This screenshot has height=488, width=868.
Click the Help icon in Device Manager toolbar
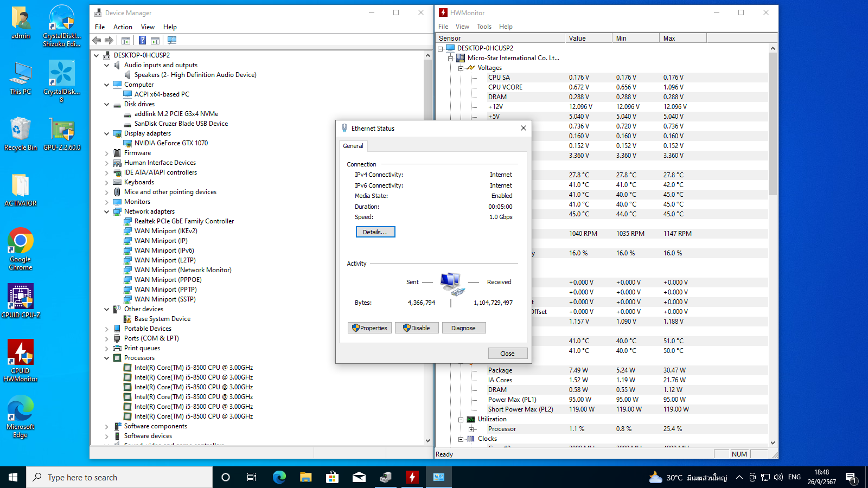(x=142, y=40)
